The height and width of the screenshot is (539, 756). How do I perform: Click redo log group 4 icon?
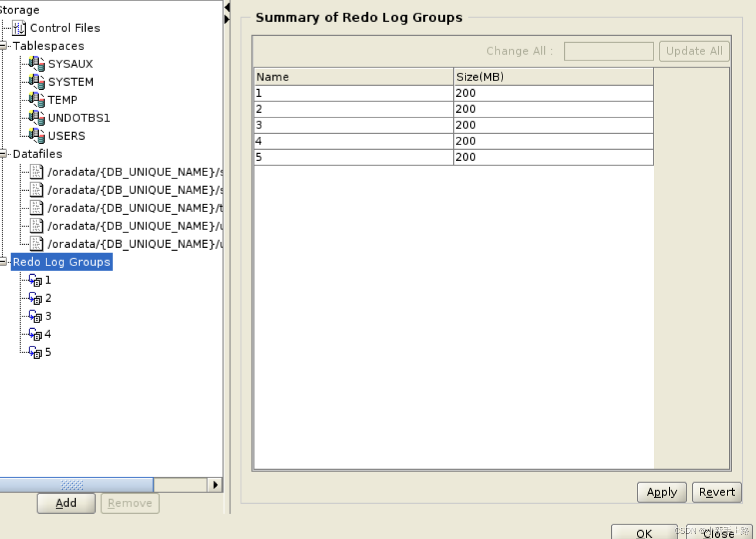35,334
